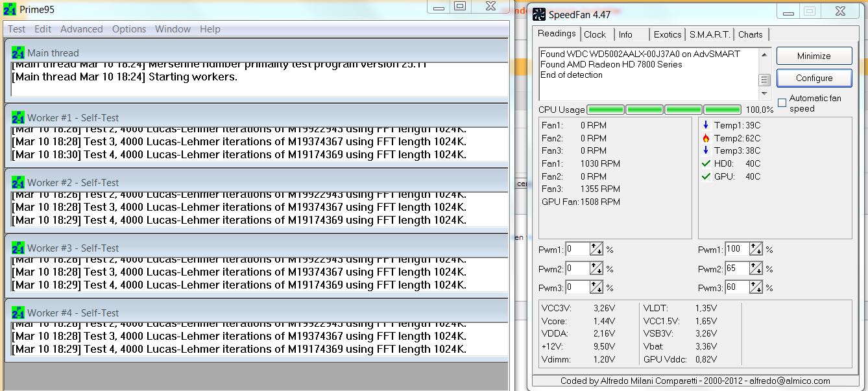Click the "Temp2: 62C" reading
Screen dimensions: 868x391
[738, 138]
